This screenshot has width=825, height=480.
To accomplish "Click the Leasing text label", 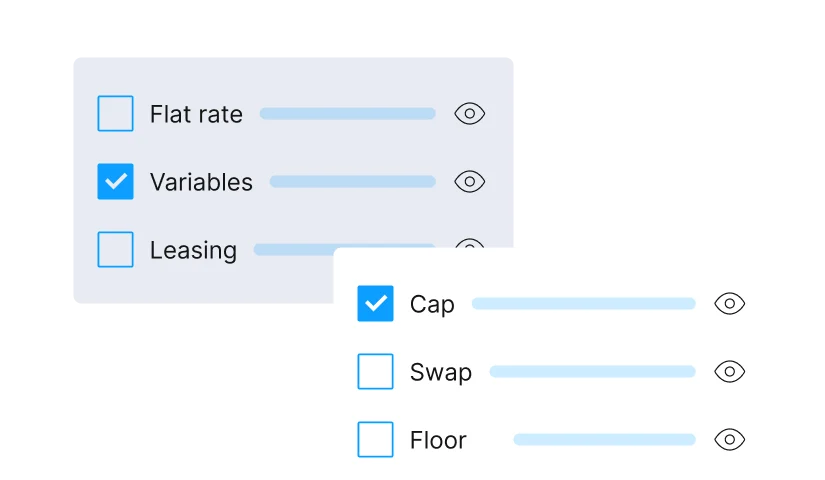I will click(193, 250).
